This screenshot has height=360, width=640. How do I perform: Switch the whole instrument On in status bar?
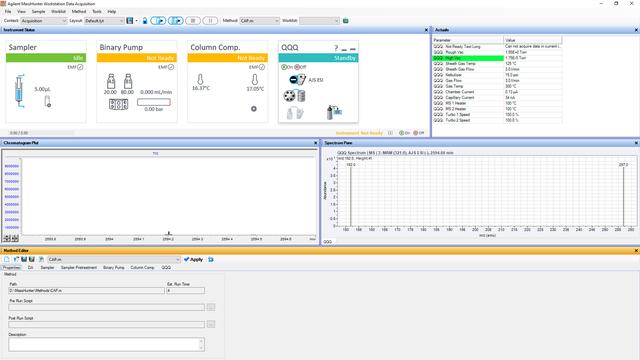coord(404,133)
